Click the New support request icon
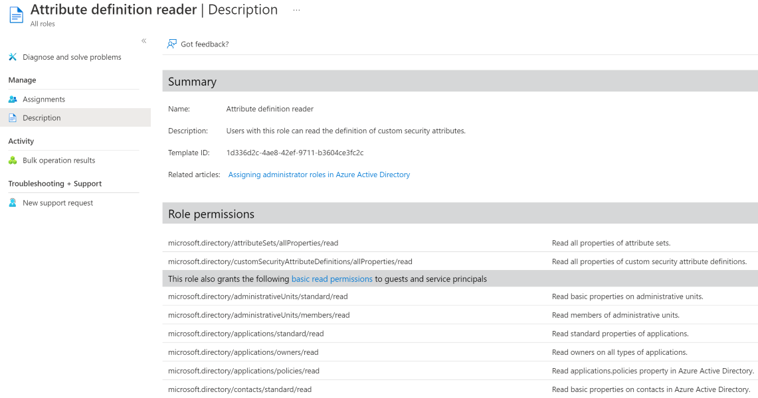The image size is (758, 398). 13,203
